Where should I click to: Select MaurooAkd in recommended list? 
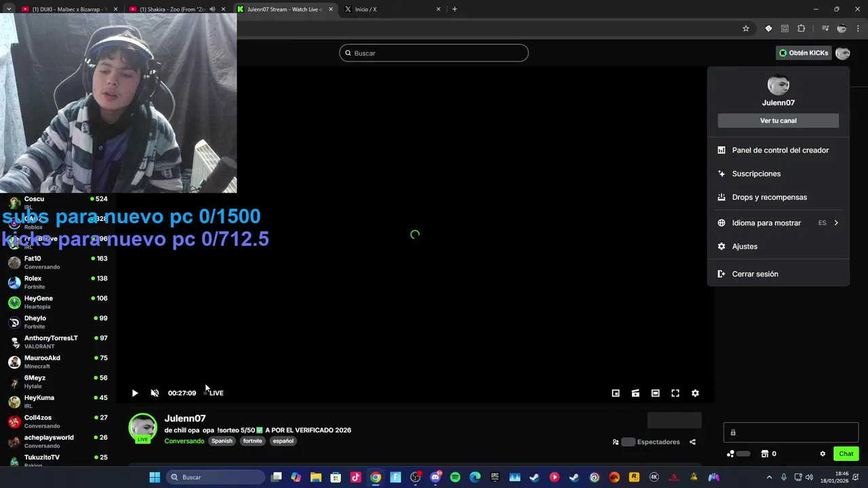(x=58, y=362)
